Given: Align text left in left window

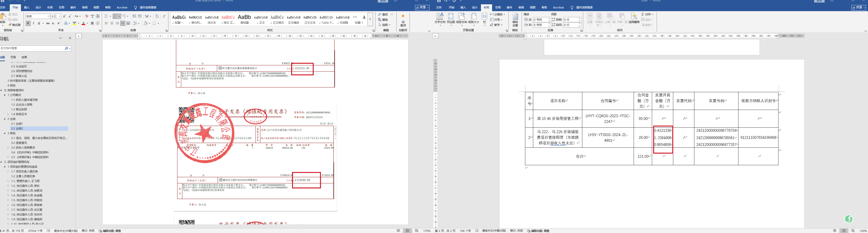Looking at the screenshot, I should (x=106, y=23).
